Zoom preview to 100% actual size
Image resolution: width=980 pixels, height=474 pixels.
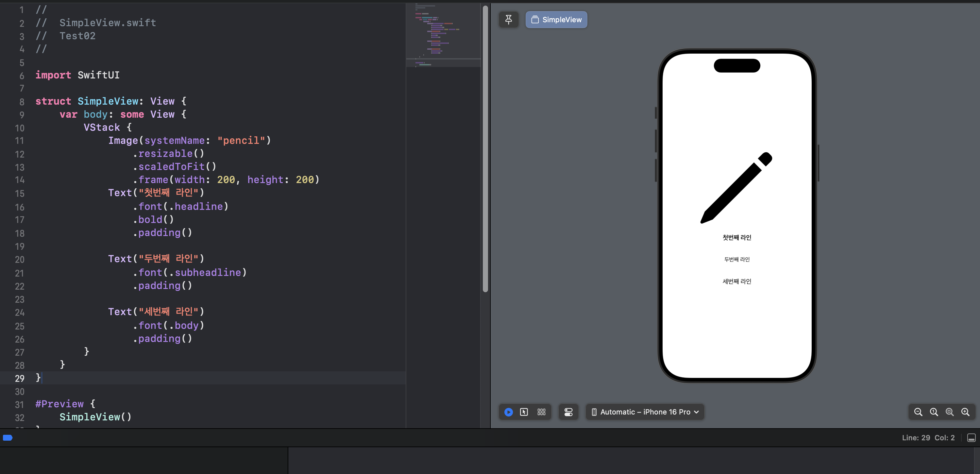pyautogui.click(x=934, y=412)
